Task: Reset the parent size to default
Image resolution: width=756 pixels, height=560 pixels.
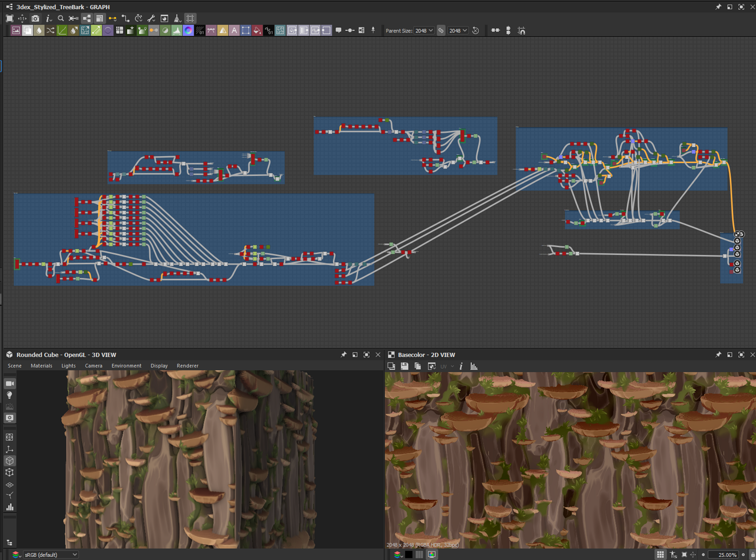Action: 476,30
